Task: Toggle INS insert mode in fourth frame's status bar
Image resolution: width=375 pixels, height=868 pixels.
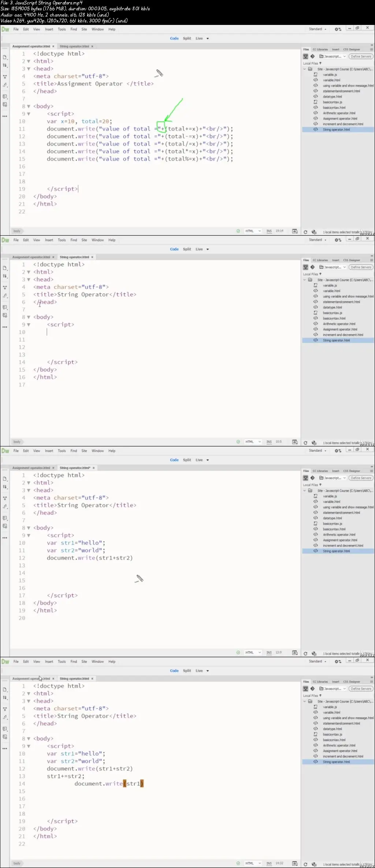Action: click(269, 864)
